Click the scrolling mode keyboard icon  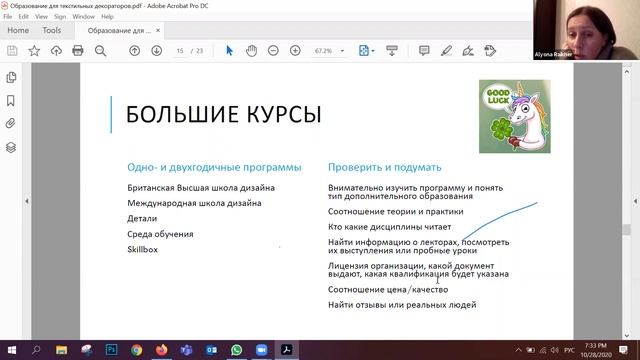(392, 51)
